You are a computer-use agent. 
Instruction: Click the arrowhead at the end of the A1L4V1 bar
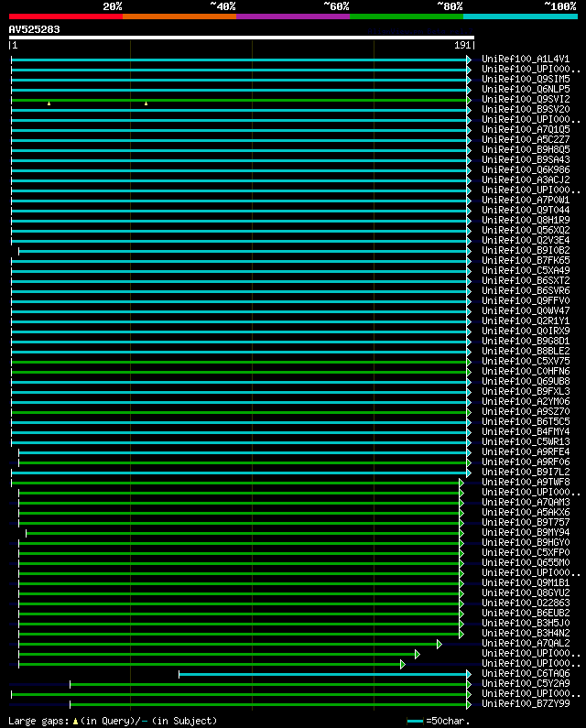pos(469,60)
